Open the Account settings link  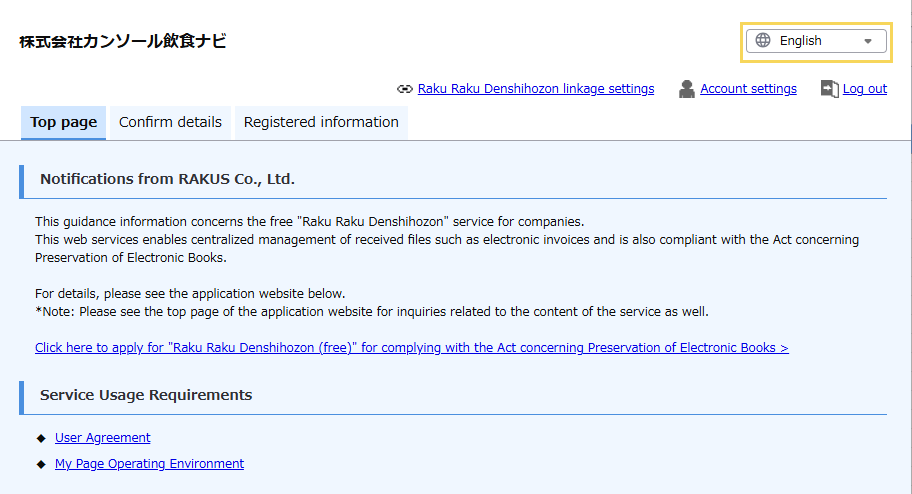(748, 89)
